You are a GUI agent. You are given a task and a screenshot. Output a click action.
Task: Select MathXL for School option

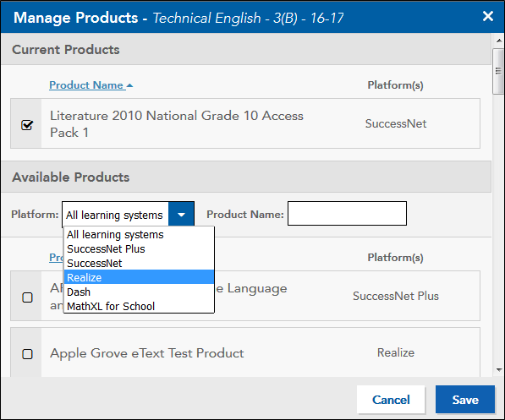point(139,306)
